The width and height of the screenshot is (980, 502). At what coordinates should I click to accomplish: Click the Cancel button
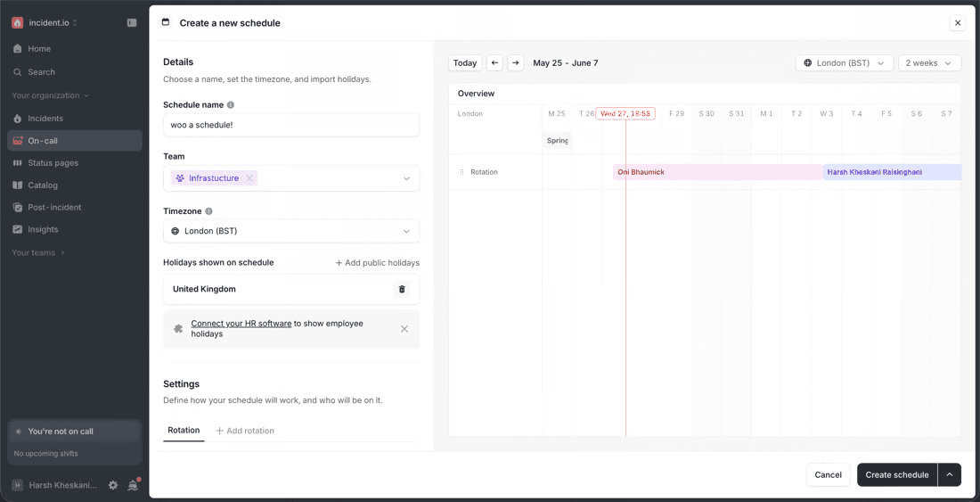[829, 475]
